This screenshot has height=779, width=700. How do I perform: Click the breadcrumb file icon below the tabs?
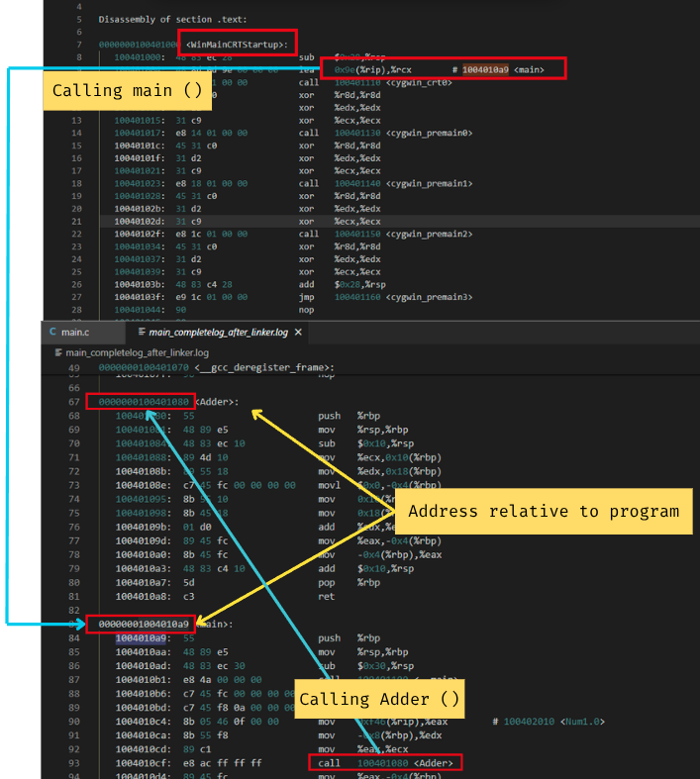tap(58, 352)
